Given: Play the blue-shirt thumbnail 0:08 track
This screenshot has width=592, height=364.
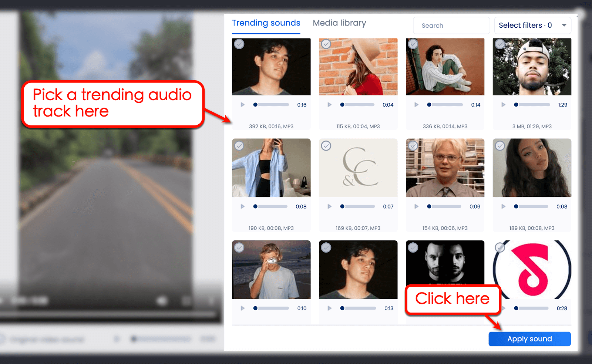Looking at the screenshot, I should 243,206.
